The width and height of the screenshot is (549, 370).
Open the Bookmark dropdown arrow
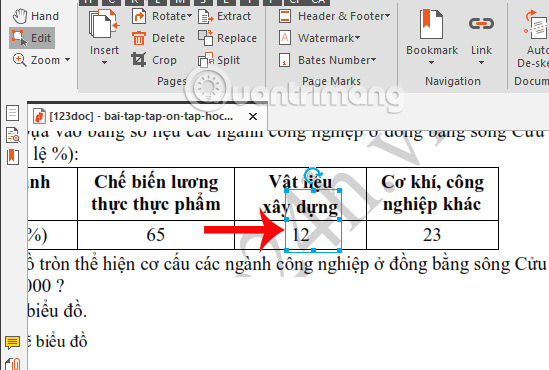(431, 63)
